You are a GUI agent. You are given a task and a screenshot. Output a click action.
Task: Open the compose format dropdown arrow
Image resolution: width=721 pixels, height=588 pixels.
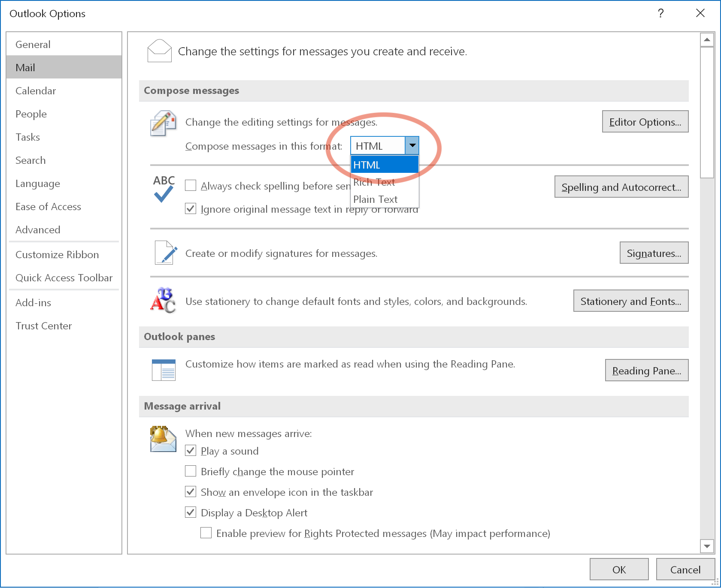coord(412,145)
